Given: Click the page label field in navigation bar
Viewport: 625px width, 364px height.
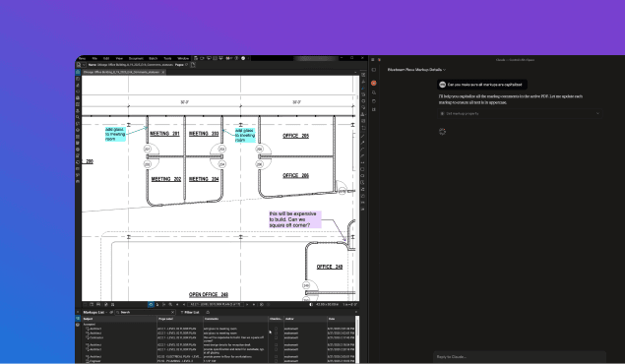Looking at the screenshot, I should 215,304.
